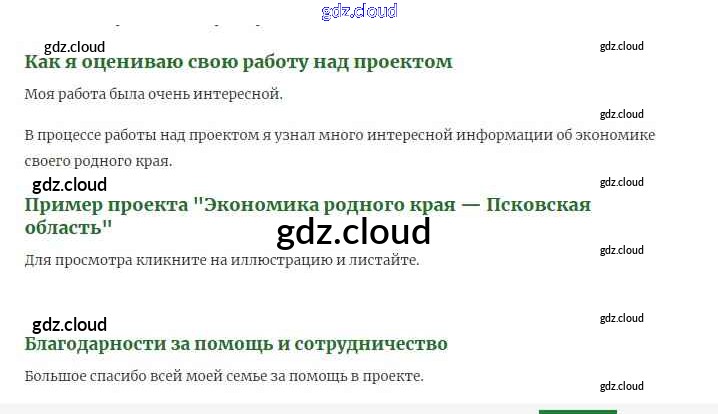
Task: Click the bottom-right gdz.cloud watermark near "Большое спасибо"
Action: coord(621,386)
